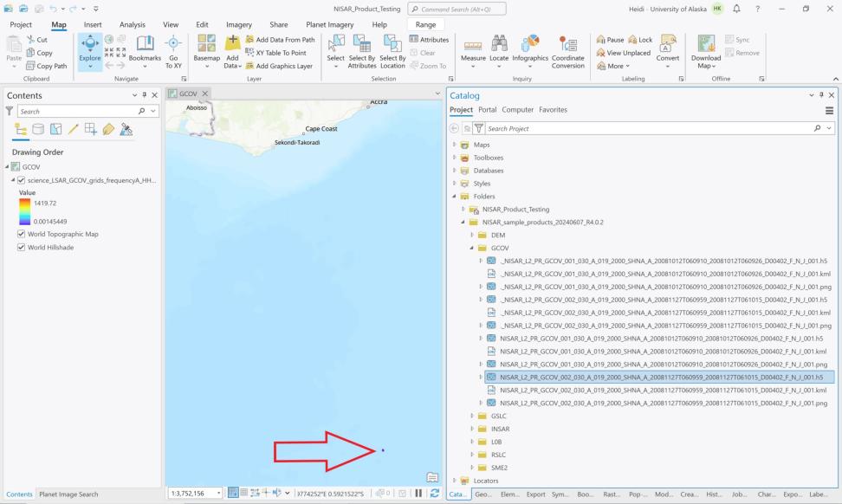Screen dimensions: 842x504
Task: Click the layer color ramp symbol
Action: 25,212
